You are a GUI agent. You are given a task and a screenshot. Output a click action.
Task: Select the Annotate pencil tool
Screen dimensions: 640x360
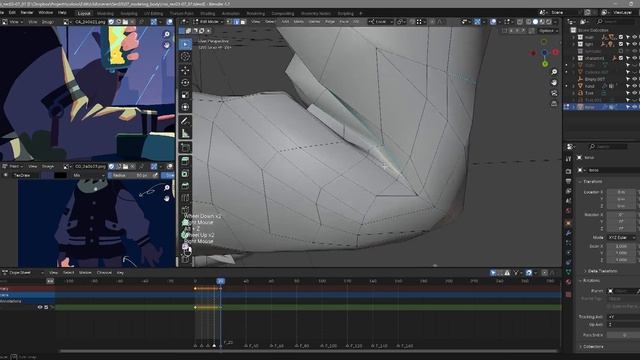[185, 121]
